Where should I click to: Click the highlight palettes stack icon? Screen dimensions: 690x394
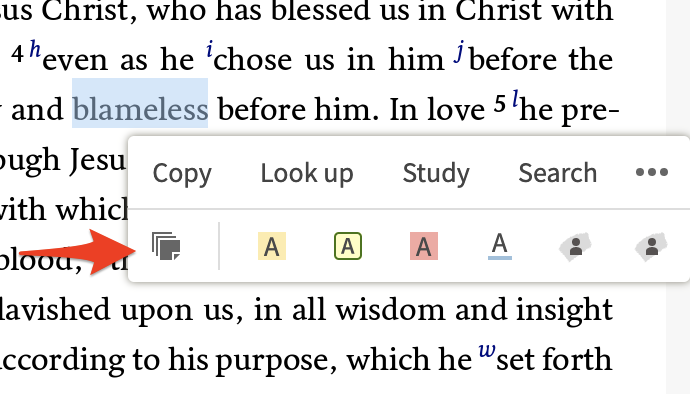point(166,246)
